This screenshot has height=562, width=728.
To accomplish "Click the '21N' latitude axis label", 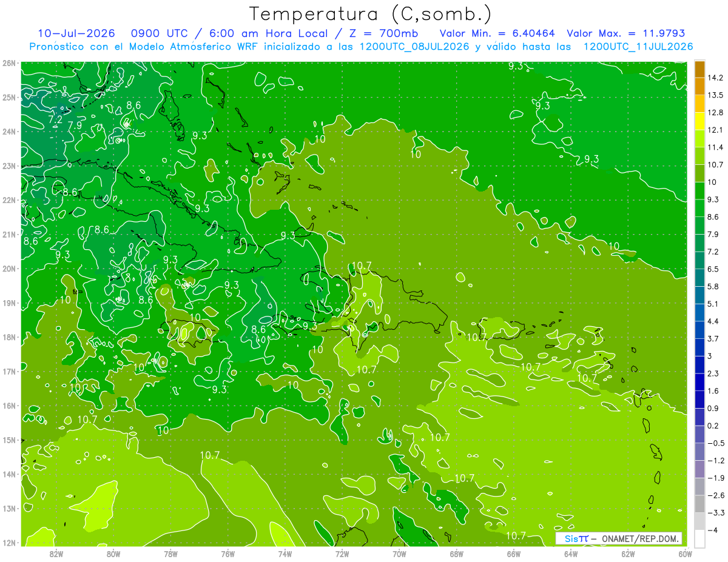I will (9, 234).
